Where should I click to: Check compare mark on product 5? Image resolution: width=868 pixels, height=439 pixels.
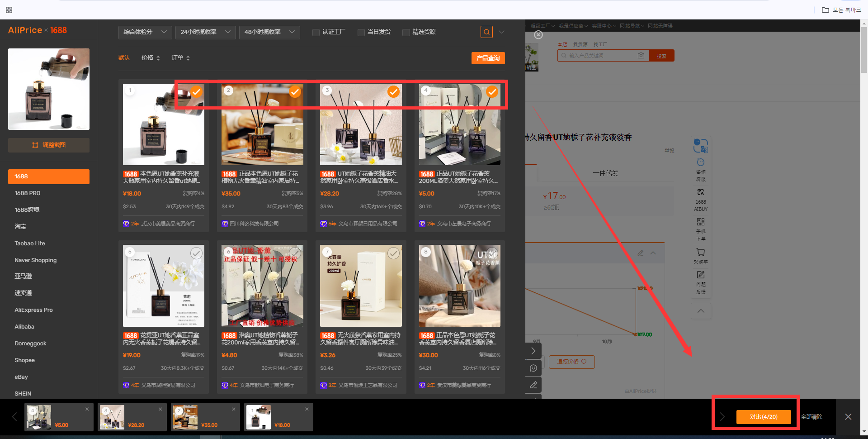pyautogui.click(x=196, y=253)
